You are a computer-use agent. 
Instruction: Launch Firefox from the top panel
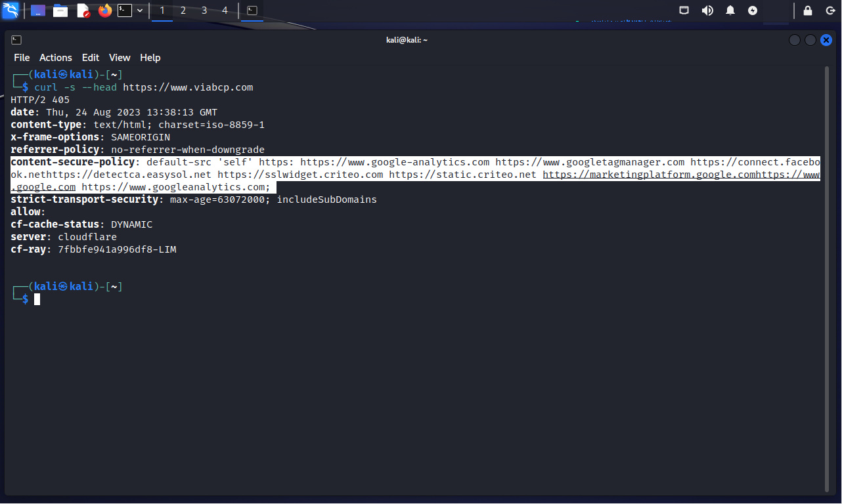tap(105, 10)
